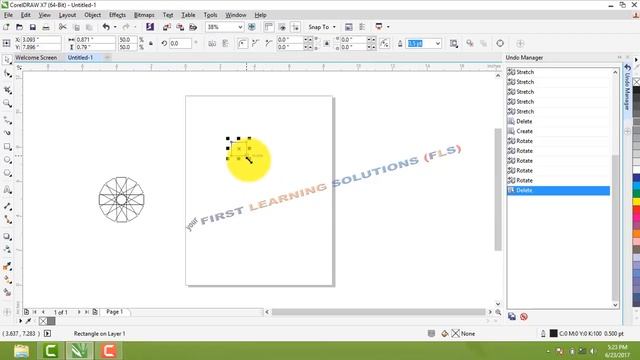Select the Crop tool
Viewport: 640px width, 360px height.
coord(7,90)
